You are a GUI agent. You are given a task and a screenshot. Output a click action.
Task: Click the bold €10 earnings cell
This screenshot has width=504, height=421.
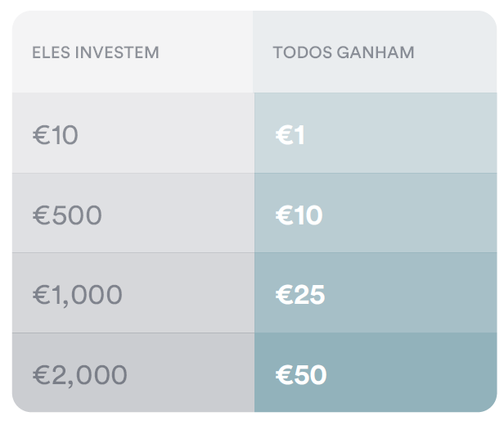point(299,215)
